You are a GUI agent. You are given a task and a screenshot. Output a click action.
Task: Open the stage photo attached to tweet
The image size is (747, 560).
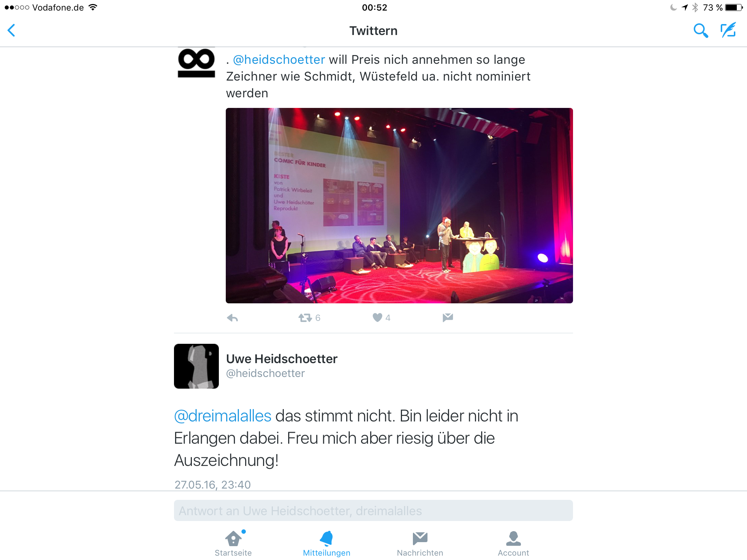pos(399,206)
